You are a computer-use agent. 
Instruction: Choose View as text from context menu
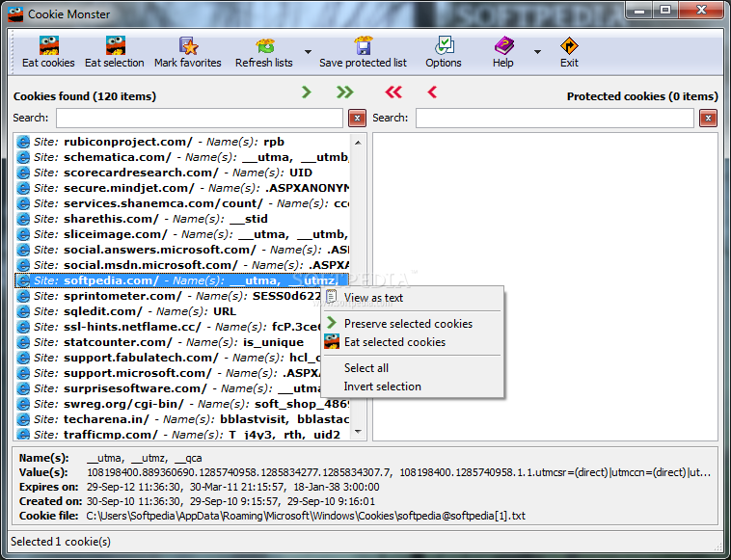click(x=413, y=298)
